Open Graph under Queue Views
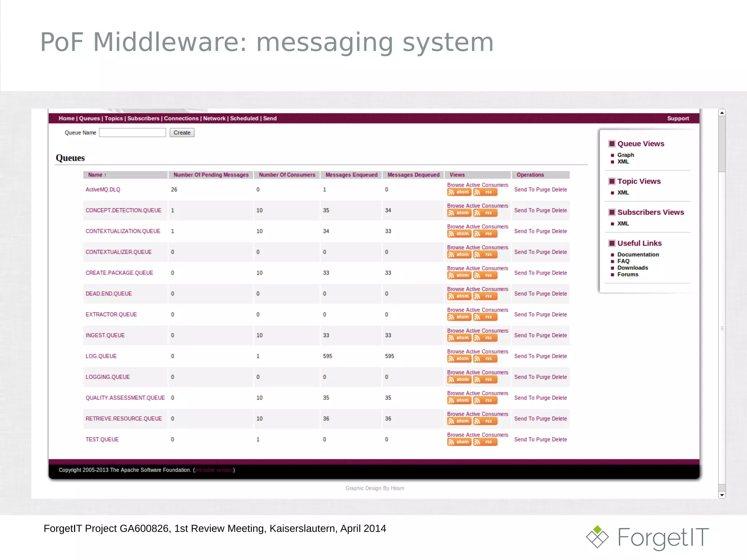 pyautogui.click(x=626, y=155)
